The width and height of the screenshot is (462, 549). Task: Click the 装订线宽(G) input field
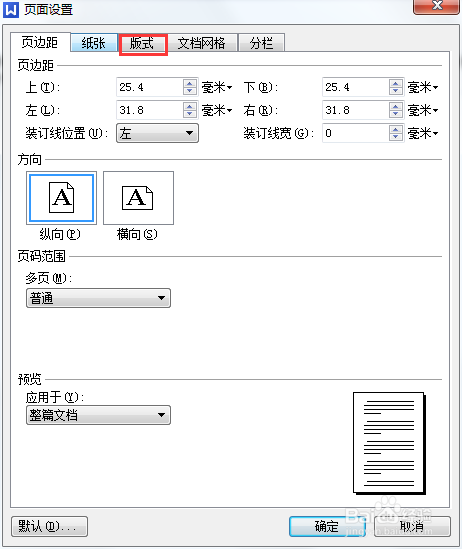coord(356,133)
